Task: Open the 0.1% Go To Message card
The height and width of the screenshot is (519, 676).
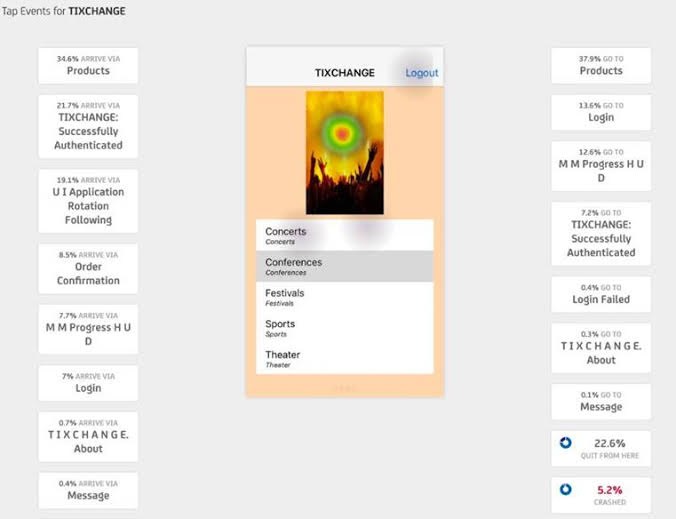Action: point(601,402)
